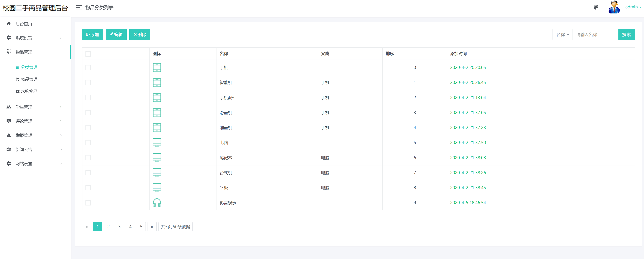This screenshot has width=644, height=259.
Task: Click the next page » arrow
Action: click(x=152, y=227)
